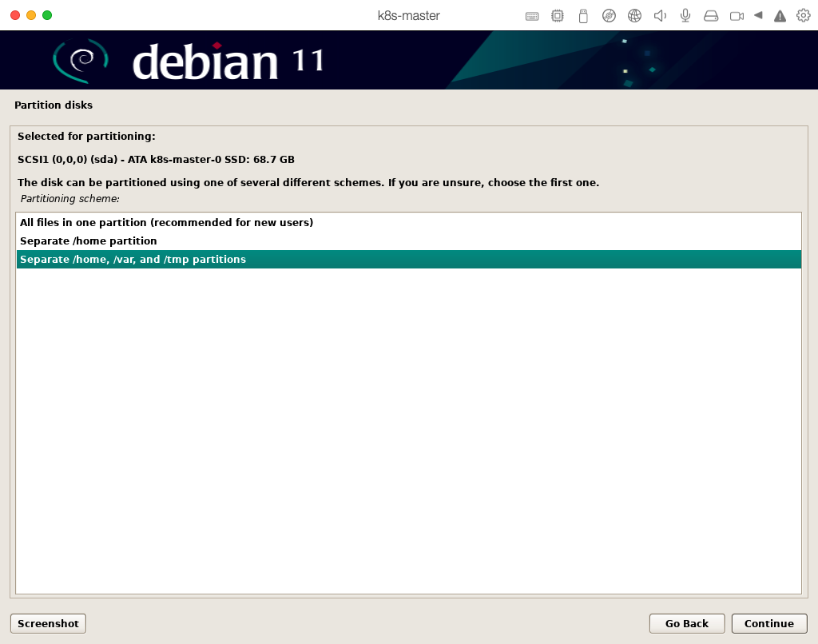Click the CPU chip icon in the toolbar
This screenshot has height=644, width=818.
[557, 16]
